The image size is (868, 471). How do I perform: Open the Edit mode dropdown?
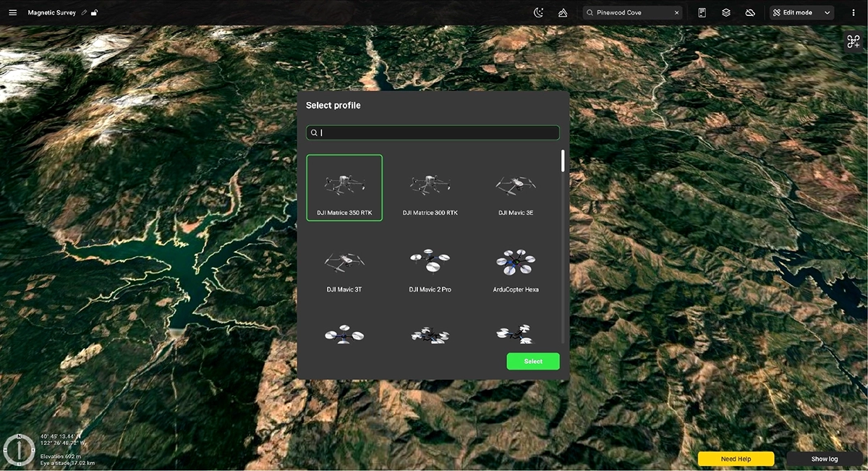coord(800,12)
